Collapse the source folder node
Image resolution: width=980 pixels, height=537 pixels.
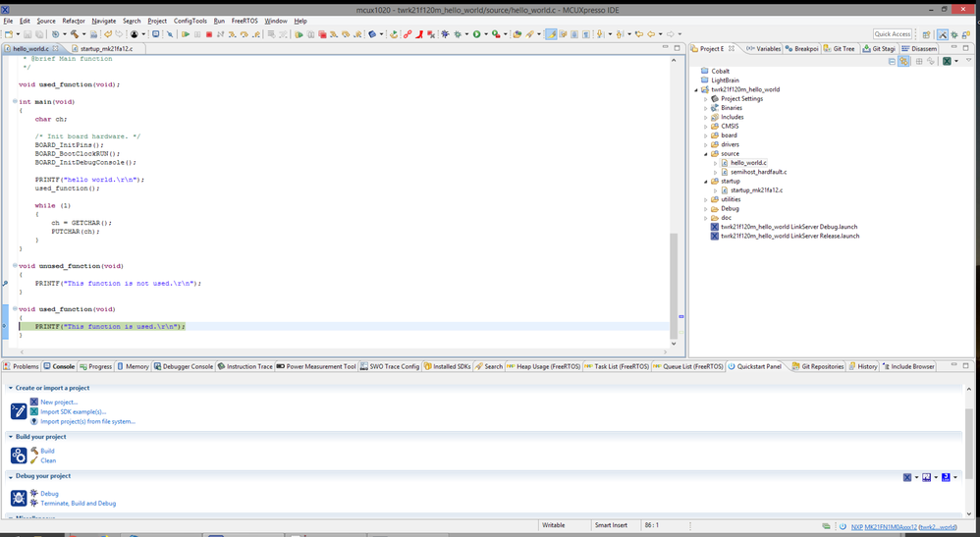[x=706, y=154]
